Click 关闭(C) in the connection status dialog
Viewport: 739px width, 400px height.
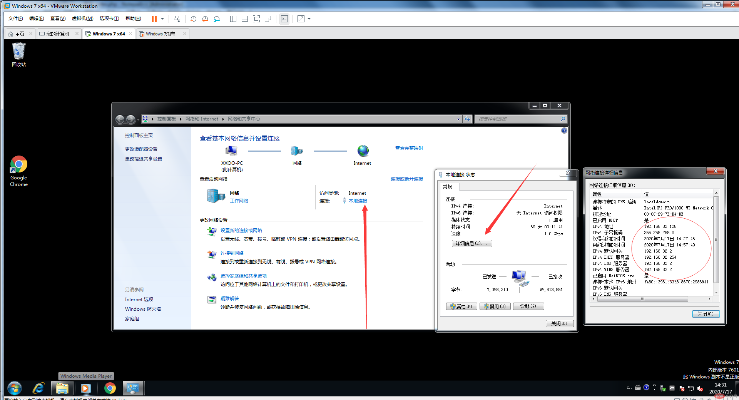coord(559,323)
